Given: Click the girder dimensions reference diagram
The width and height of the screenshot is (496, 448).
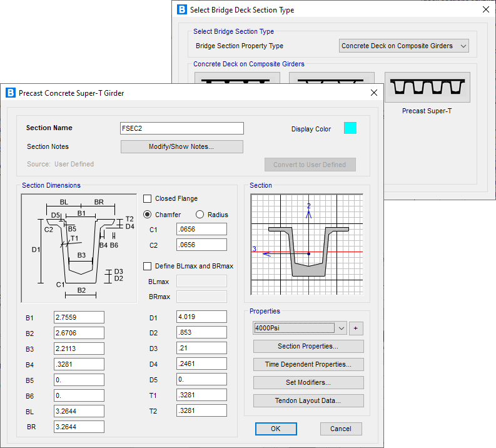Looking at the screenshot, I should (x=79, y=248).
